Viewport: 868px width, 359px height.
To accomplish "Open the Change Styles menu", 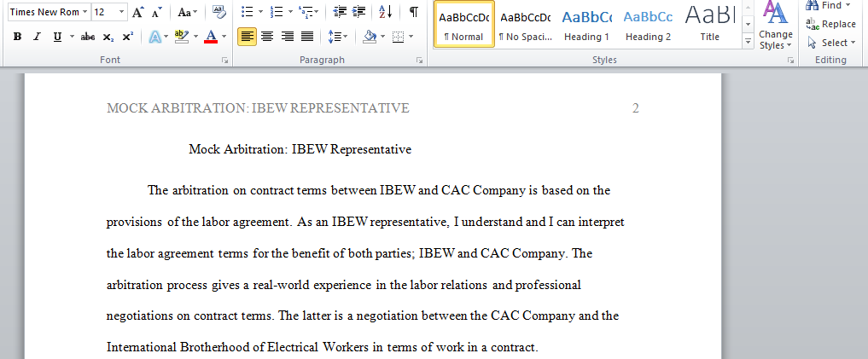I will 776,26.
